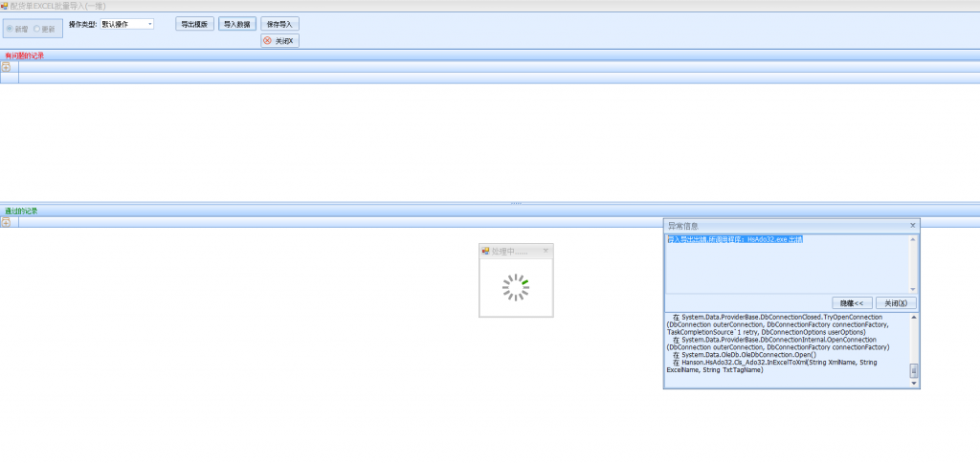980x465 pixels.
Task: Click the stack trace scrollbar thumb
Action: (914, 370)
